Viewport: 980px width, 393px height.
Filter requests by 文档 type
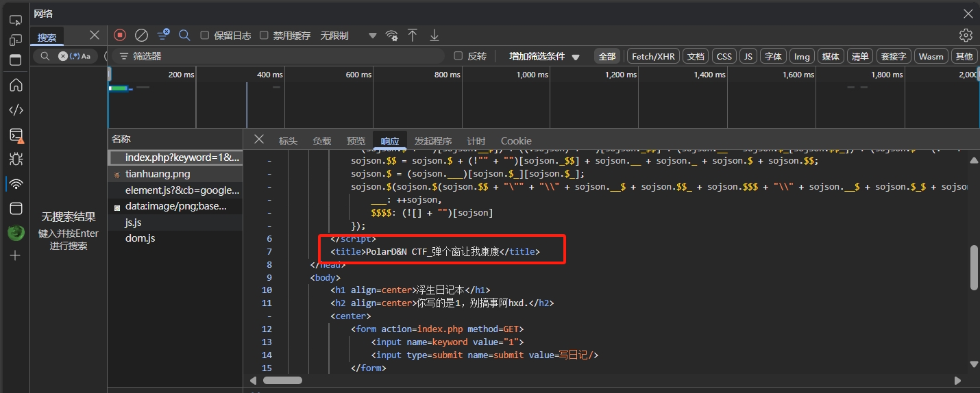pyautogui.click(x=696, y=56)
